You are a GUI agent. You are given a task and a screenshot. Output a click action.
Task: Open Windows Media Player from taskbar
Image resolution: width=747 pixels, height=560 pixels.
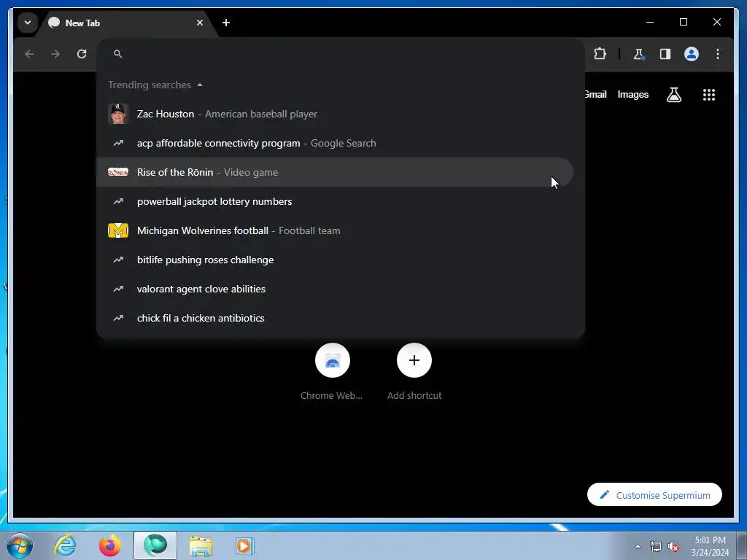tap(245, 545)
